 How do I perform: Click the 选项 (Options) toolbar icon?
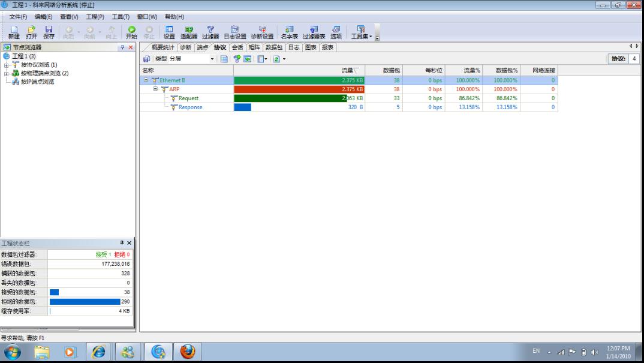[x=336, y=32]
